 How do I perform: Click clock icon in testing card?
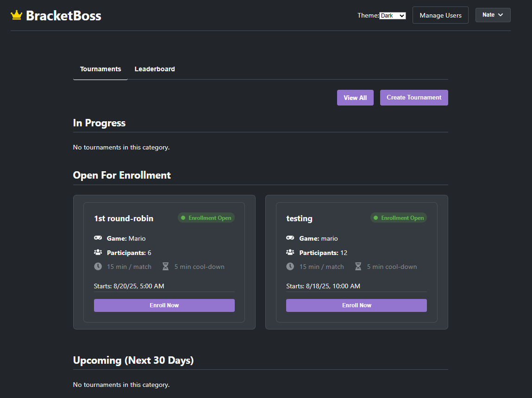290,267
